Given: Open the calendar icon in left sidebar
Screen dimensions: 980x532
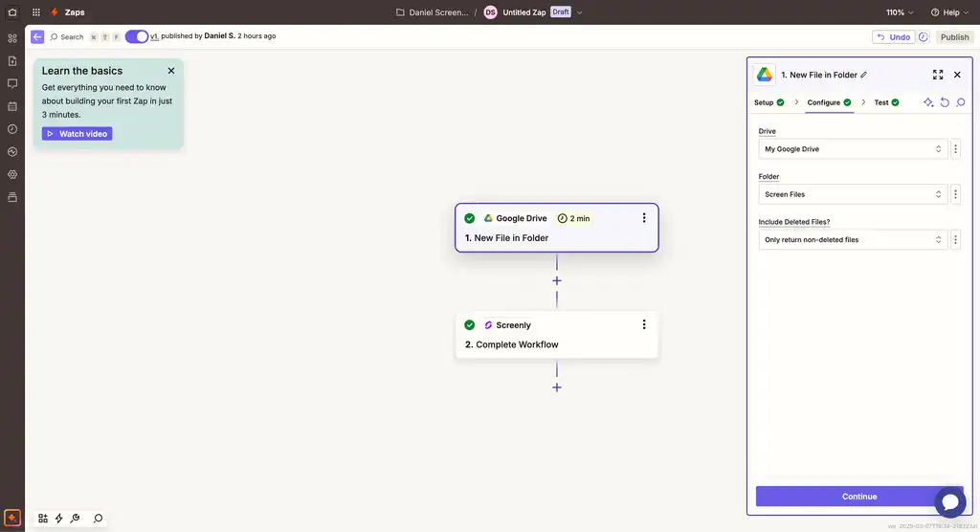Looking at the screenshot, I should 11,106.
